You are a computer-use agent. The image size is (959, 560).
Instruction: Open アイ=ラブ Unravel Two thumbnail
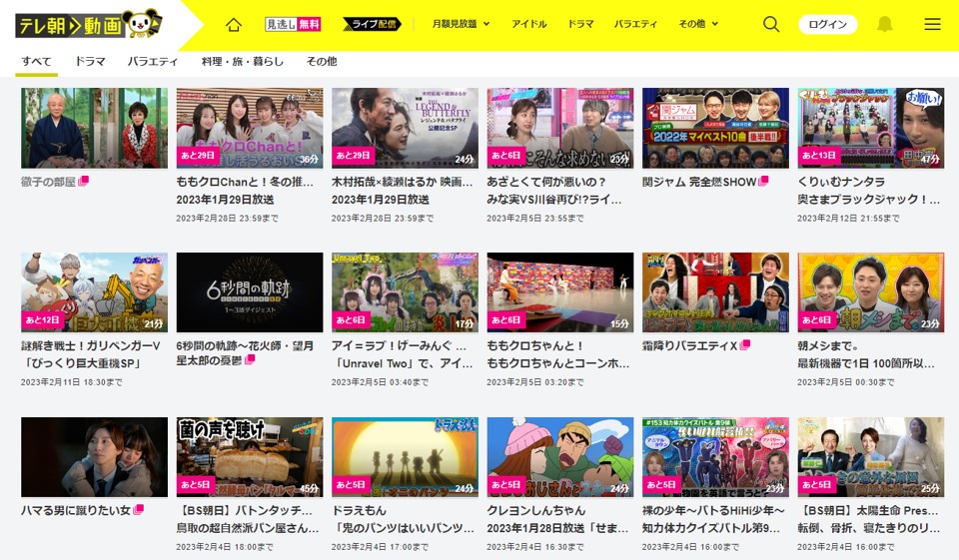click(405, 292)
